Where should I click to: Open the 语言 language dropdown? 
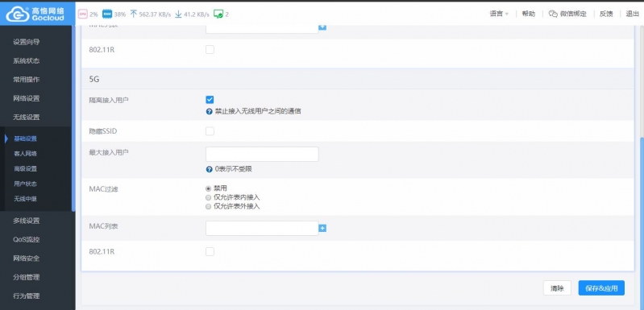coord(499,14)
